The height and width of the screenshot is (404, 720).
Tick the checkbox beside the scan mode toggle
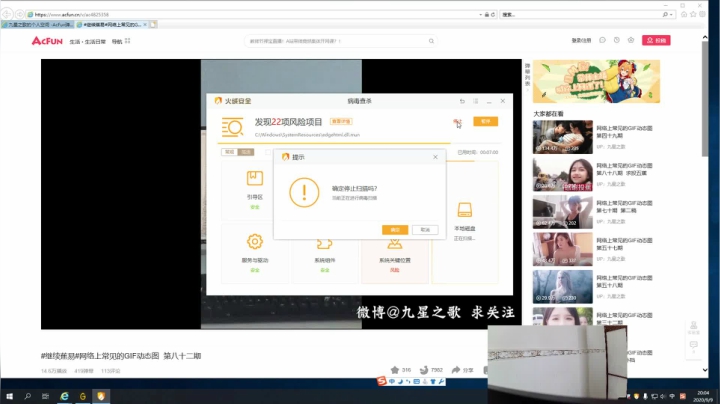pyautogui.click(x=268, y=152)
